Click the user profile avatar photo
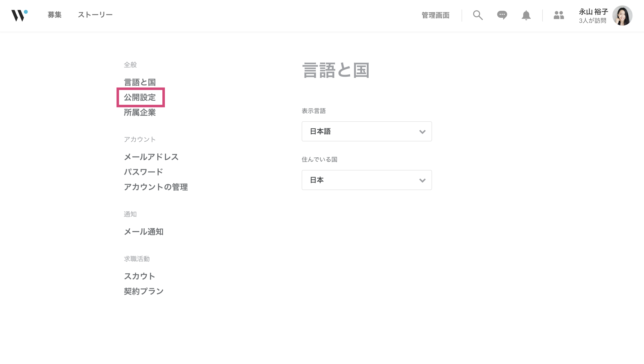644x364 pixels. [622, 16]
